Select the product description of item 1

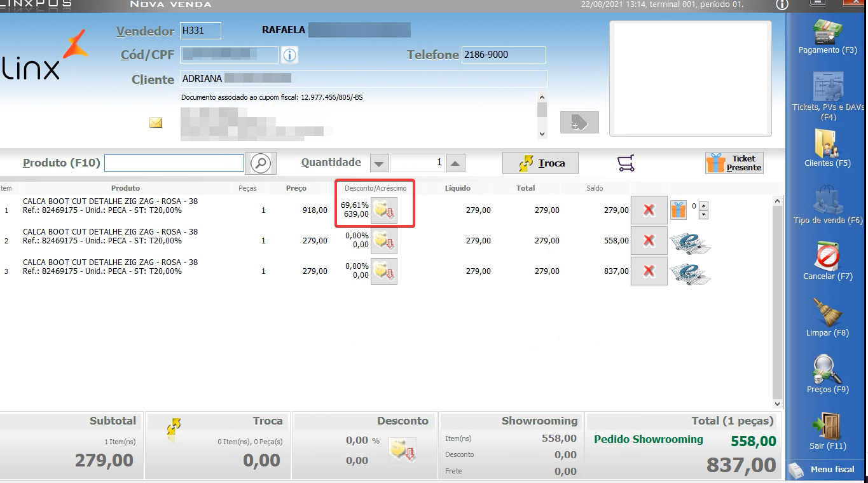pyautogui.click(x=110, y=206)
